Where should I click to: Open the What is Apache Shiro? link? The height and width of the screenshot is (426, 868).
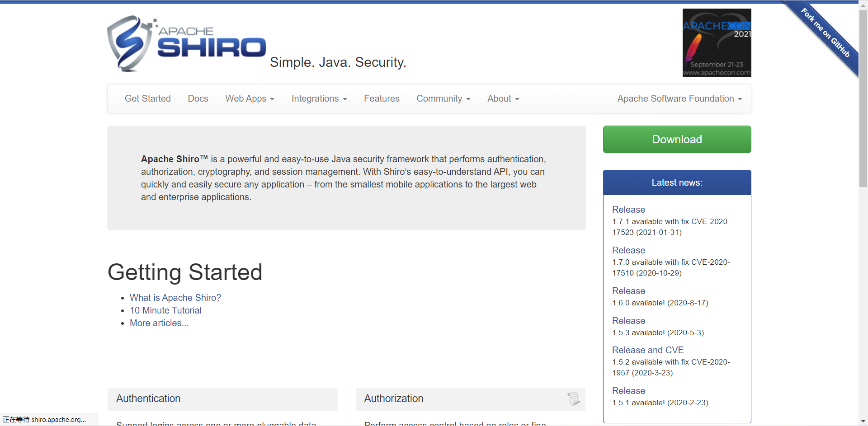click(x=175, y=298)
